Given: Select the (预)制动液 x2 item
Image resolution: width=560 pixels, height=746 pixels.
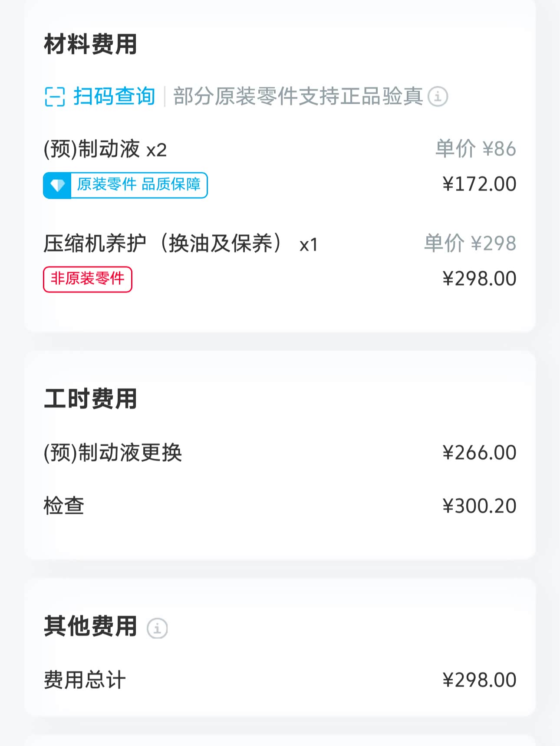Looking at the screenshot, I should (x=105, y=149).
